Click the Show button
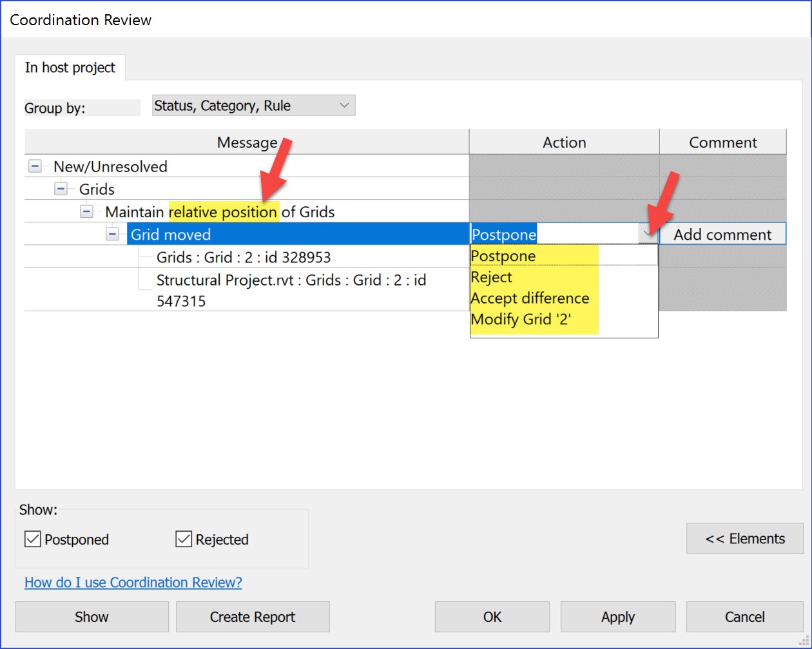This screenshot has width=812, height=649. pos(92,616)
